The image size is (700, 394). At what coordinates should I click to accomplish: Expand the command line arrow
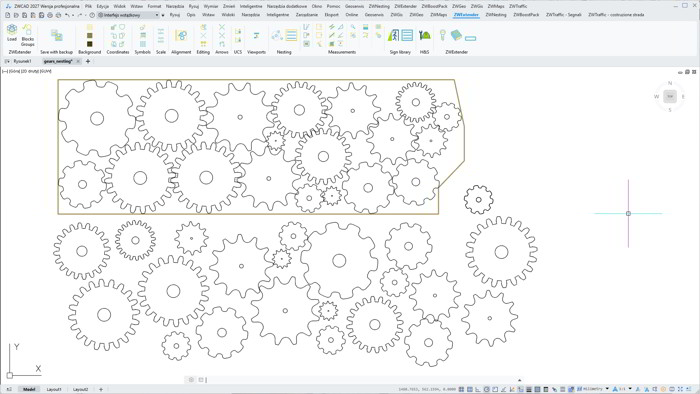click(519, 380)
